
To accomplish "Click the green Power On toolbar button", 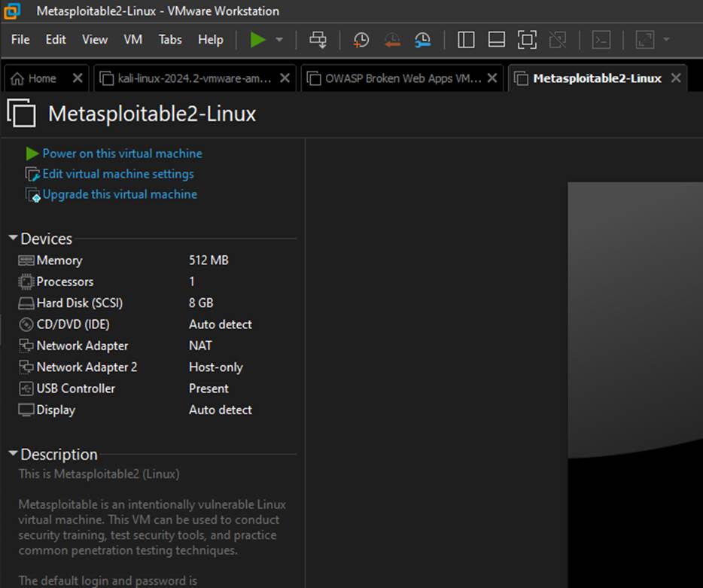I will 258,40.
